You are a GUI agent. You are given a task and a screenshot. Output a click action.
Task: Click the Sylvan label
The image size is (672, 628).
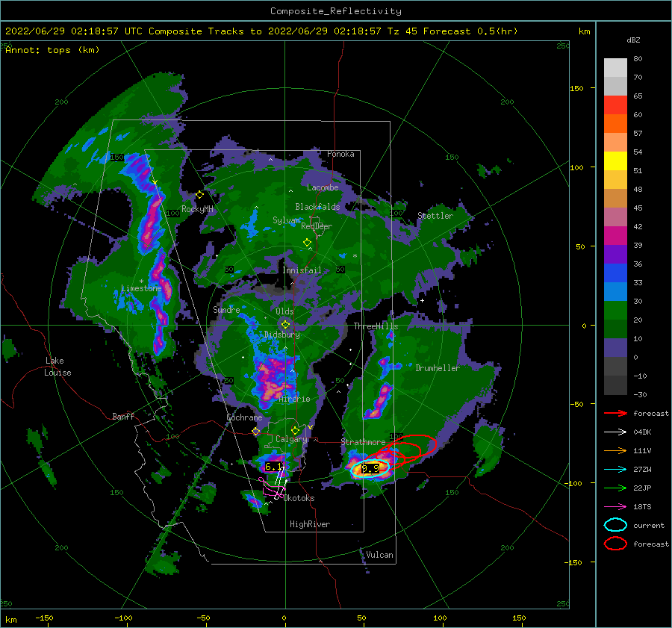point(286,220)
